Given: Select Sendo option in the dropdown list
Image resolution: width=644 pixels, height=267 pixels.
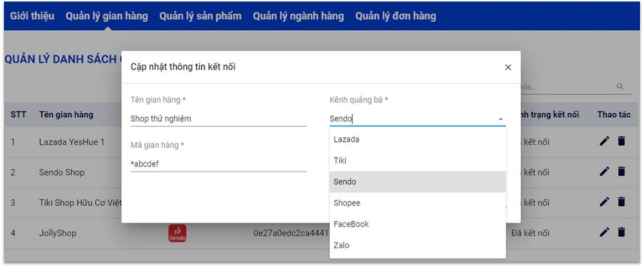Looking at the screenshot, I should (x=418, y=181).
